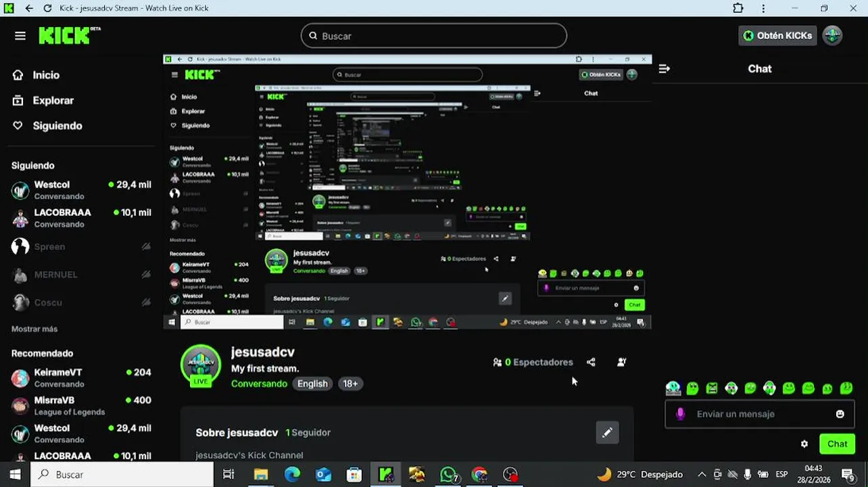Open chat settings gear icon
The height and width of the screenshot is (487, 868).
pyautogui.click(x=804, y=444)
